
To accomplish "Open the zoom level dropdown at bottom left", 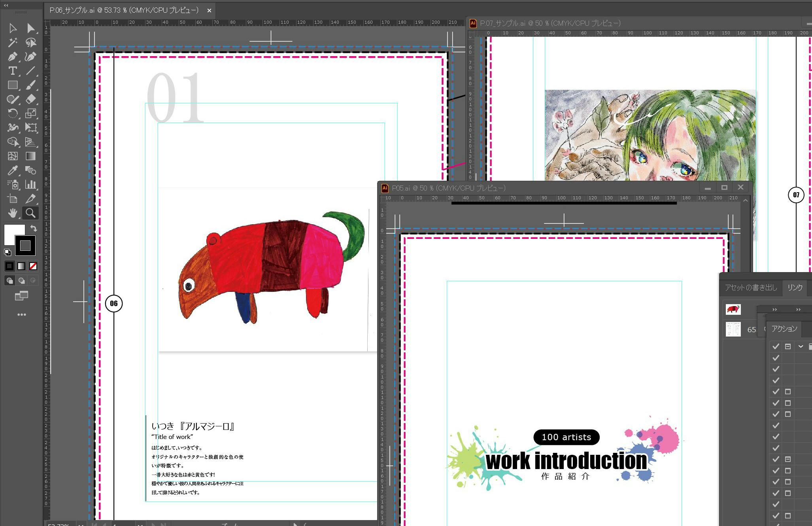I will [x=81, y=524].
